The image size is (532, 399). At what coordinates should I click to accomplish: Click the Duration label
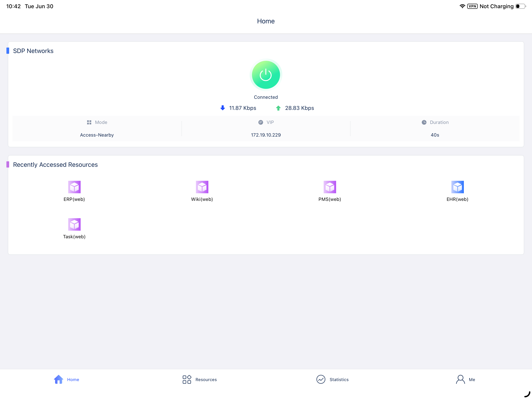click(439, 123)
